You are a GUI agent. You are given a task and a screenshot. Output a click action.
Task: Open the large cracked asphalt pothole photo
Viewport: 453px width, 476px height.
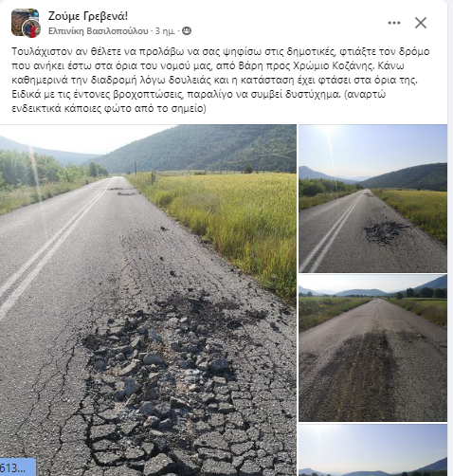click(148, 301)
